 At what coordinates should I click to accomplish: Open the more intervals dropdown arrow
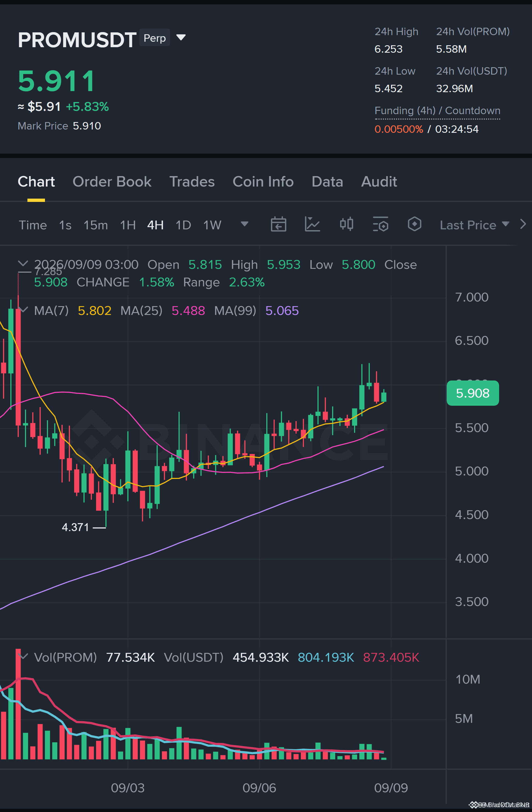(245, 224)
